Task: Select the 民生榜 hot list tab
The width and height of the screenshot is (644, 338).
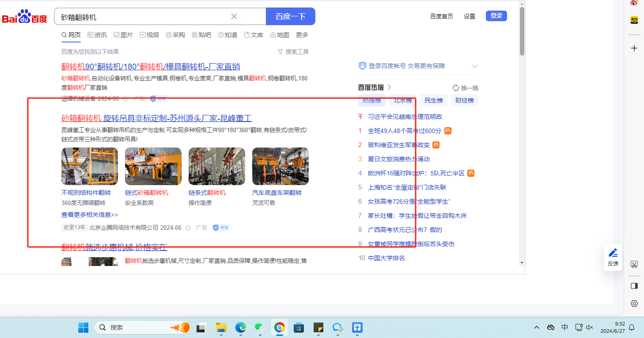Action: (433, 100)
